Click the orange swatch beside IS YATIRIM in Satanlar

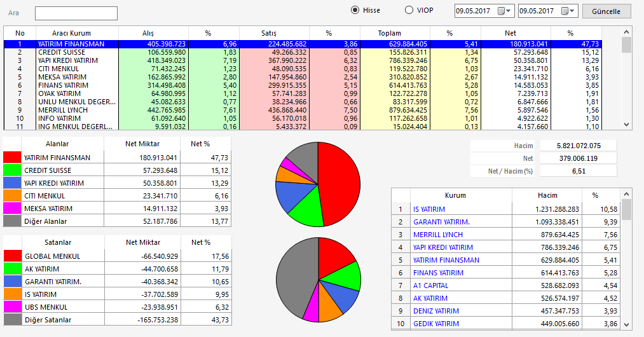coord(12,294)
